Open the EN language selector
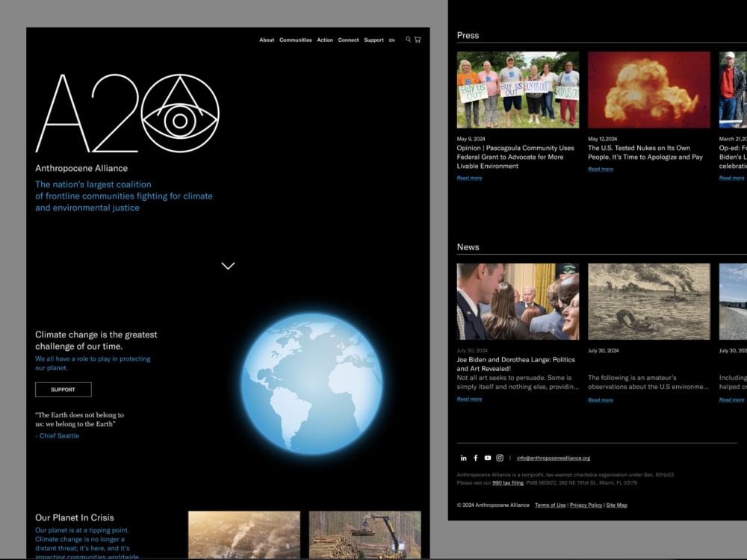Screen dimensions: 747x560 (x=391, y=40)
